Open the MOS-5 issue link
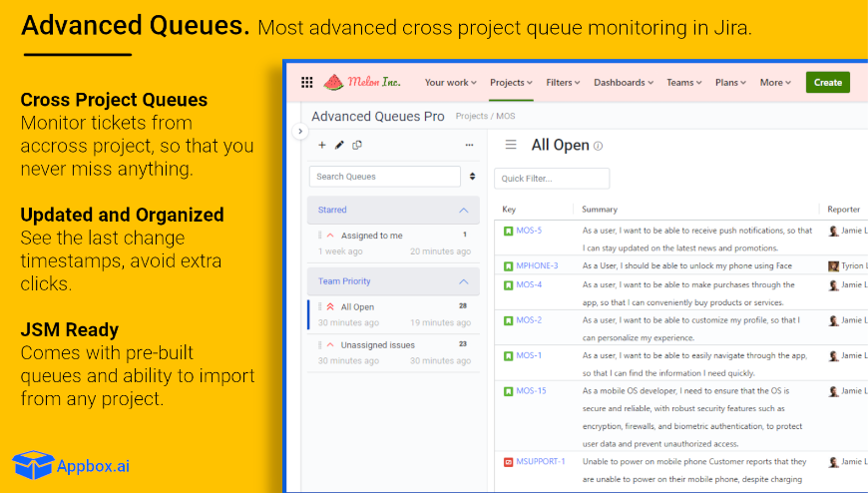Screen dimensions: 868x493 click(x=529, y=231)
